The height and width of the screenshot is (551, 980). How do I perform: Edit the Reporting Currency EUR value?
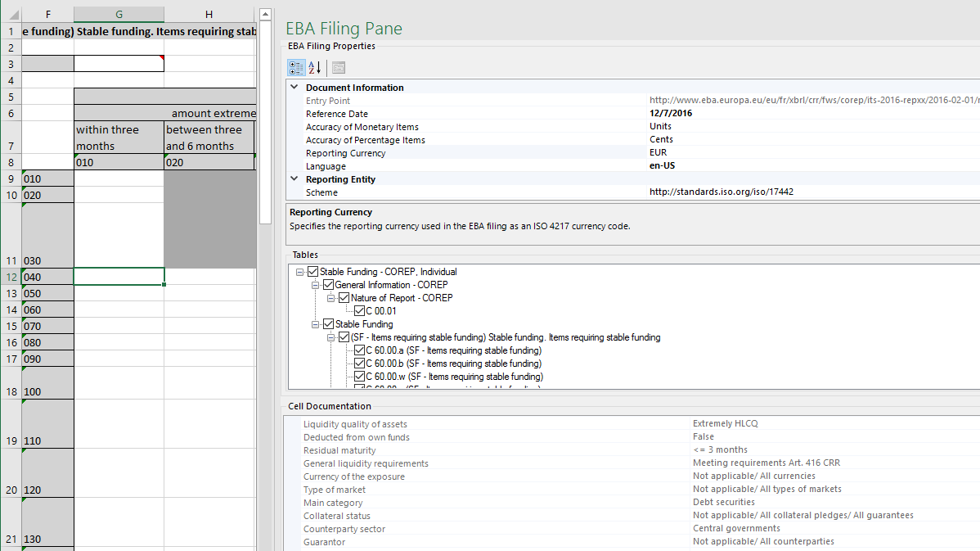click(659, 152)
